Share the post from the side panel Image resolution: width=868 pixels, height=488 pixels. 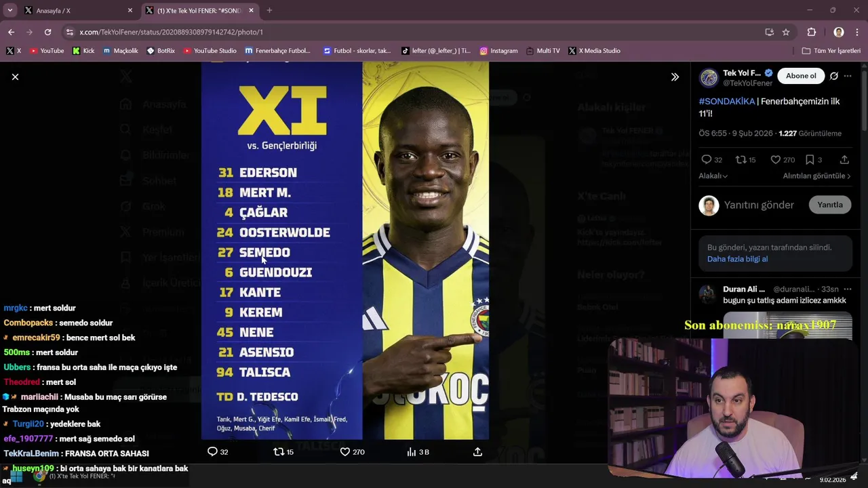pyautogui.click(x=844, y=159)
